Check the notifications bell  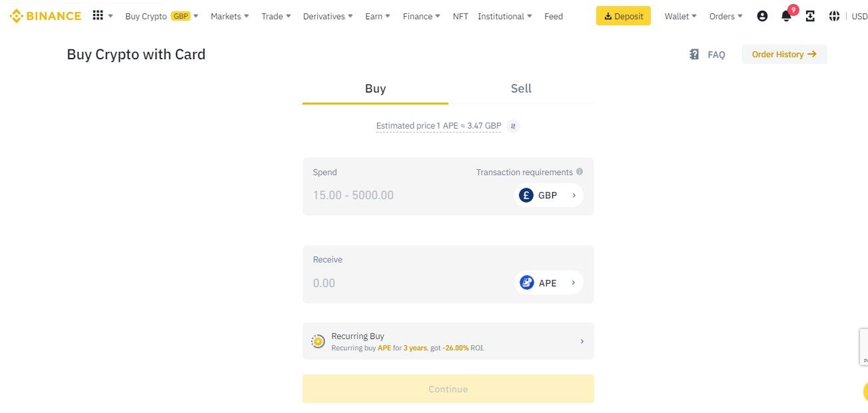pos(786,16)
